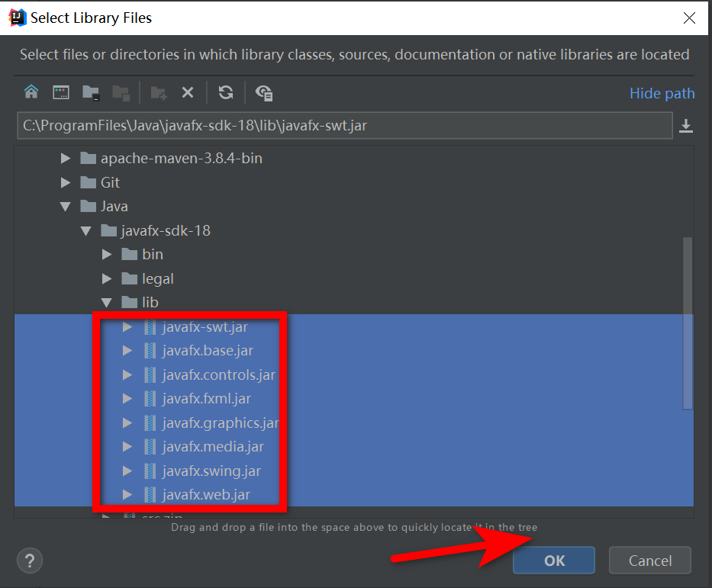The image size is (712, 588).
Task: Expand the legal folder
Action: tap(107, 278)
